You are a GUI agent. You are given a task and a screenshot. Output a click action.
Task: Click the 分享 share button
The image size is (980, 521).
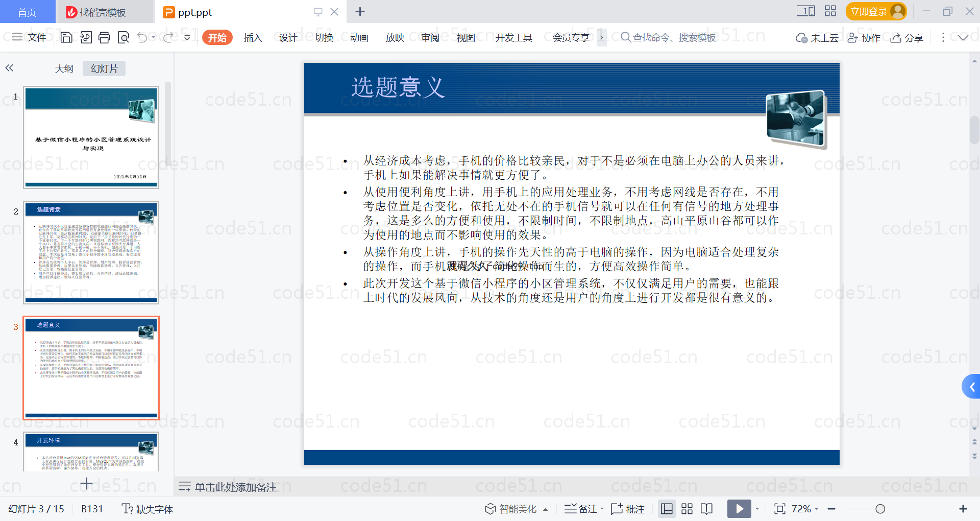point(907,38)
